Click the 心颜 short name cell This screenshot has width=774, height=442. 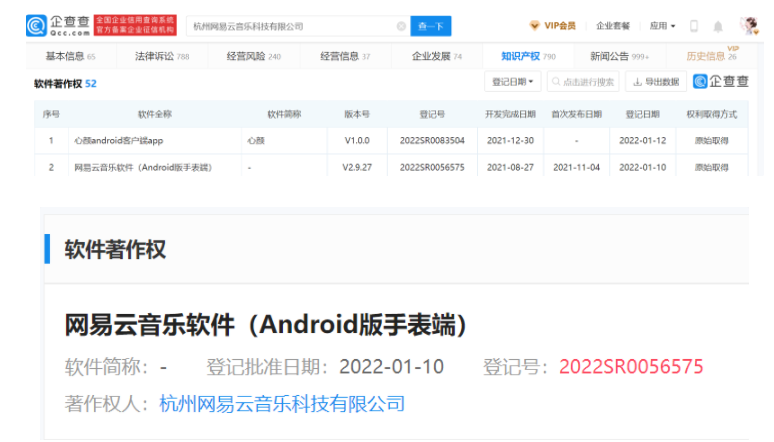256,141
